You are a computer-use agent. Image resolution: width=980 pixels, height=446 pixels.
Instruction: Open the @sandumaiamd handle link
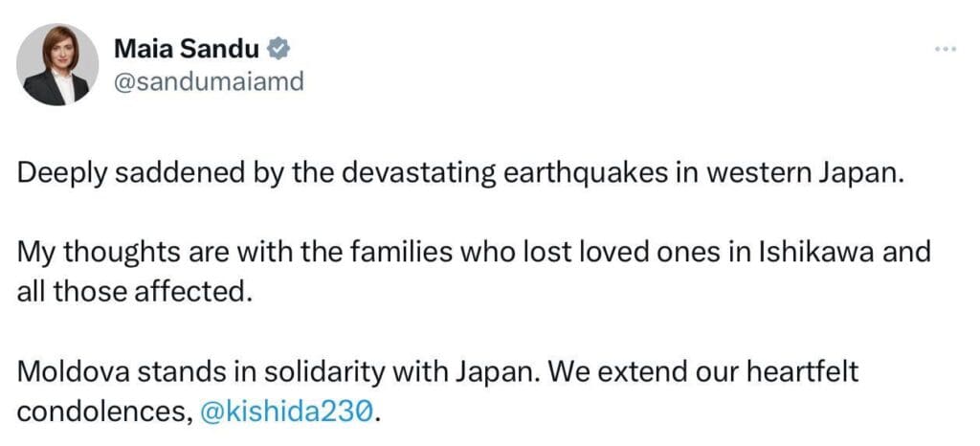click(x=209, y=81)
